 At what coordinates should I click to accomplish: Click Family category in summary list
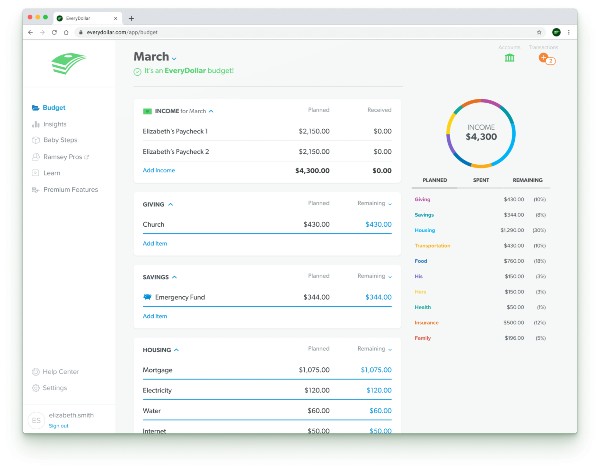click(422, 338)
